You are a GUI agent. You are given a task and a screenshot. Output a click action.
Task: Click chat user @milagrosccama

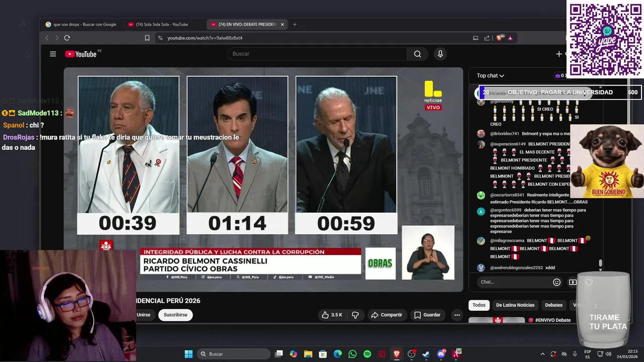point(507,240)
